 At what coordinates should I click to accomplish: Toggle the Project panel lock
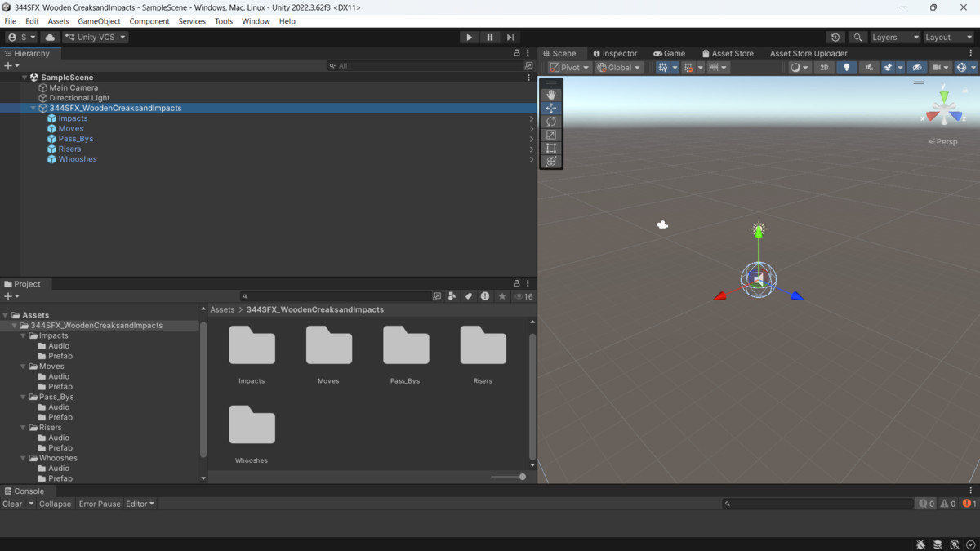517,283
